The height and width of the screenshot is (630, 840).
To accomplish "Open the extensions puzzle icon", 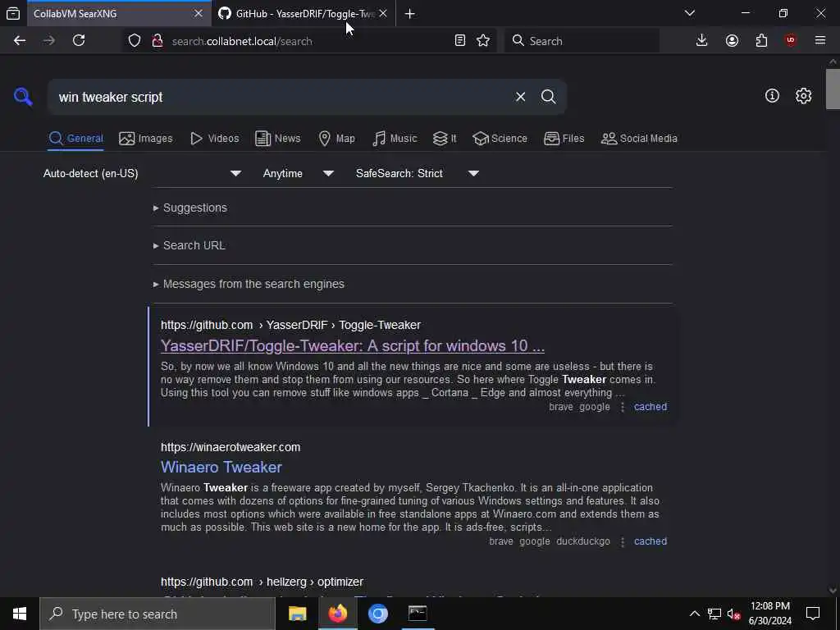I will pos(761,41).
